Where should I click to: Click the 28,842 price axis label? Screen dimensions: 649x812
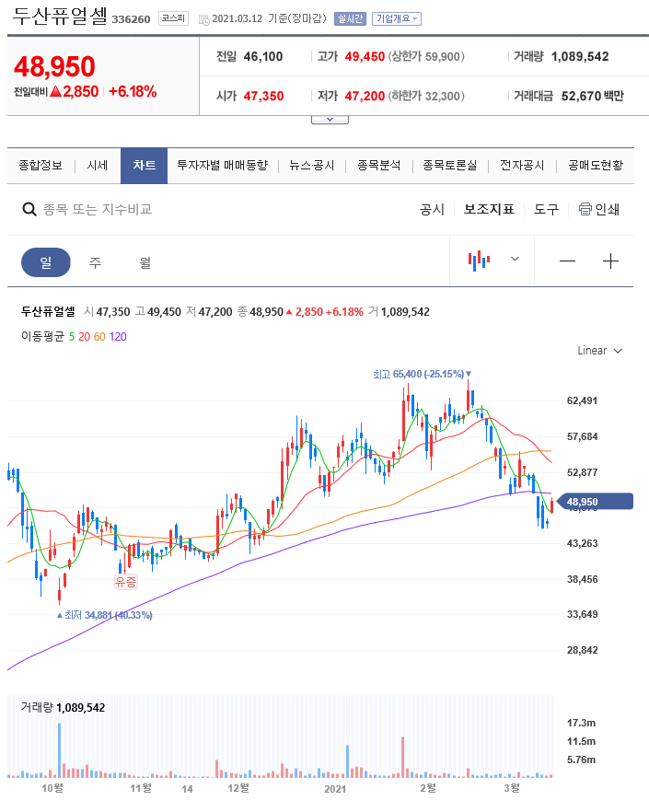point(582,650)
